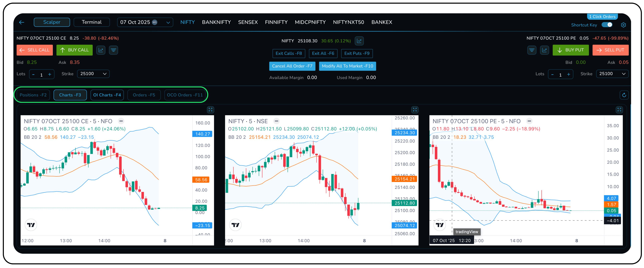Open the call side Strike 25100 dropdown

(x=93, y=74)
